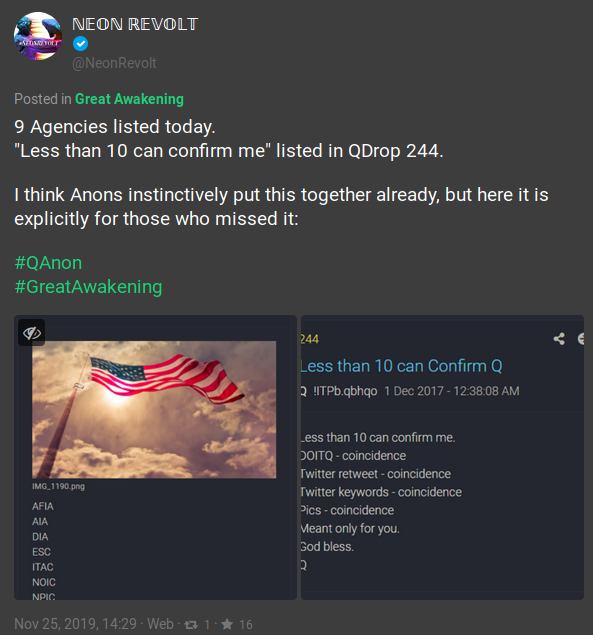
Task: Toggle sensitive image visibility eye icon
Action: [32, 333]
